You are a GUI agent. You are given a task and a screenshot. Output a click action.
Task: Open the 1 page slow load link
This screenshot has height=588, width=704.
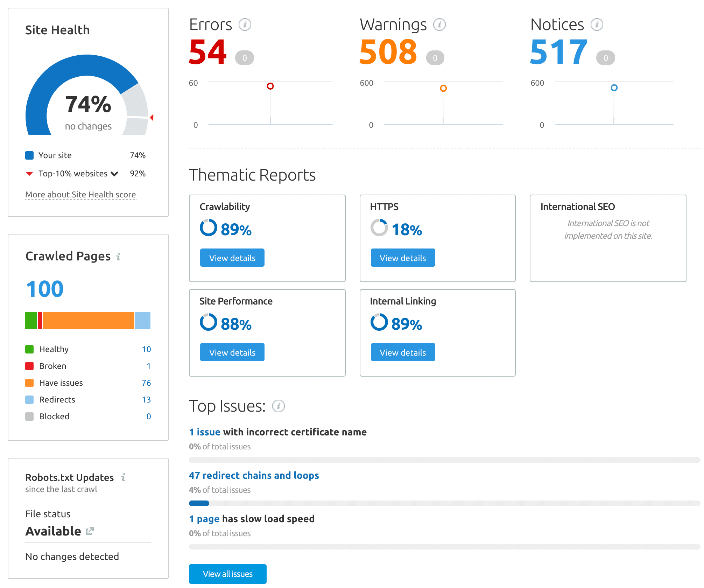pos(204,519)
